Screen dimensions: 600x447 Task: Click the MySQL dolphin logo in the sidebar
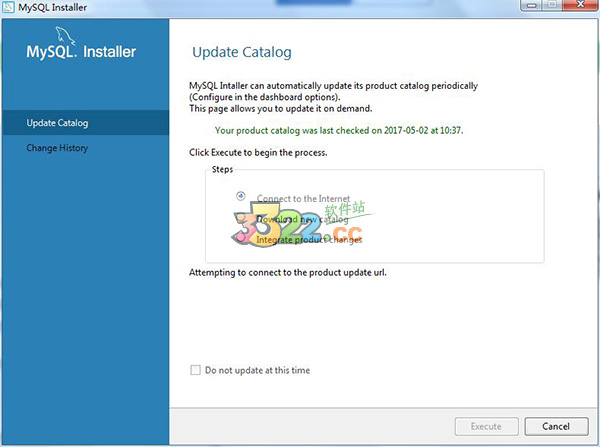(65, 36)
